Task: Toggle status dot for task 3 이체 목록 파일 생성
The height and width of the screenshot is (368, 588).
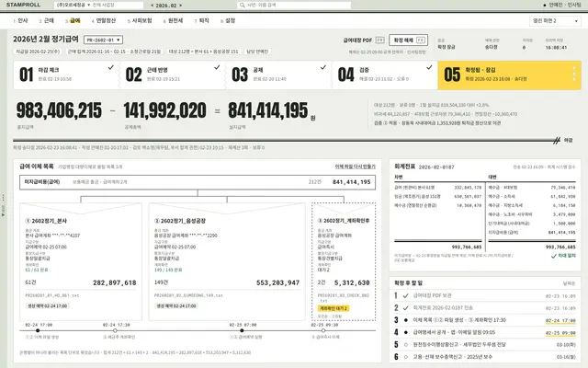Action: click(x=405, y=320)
